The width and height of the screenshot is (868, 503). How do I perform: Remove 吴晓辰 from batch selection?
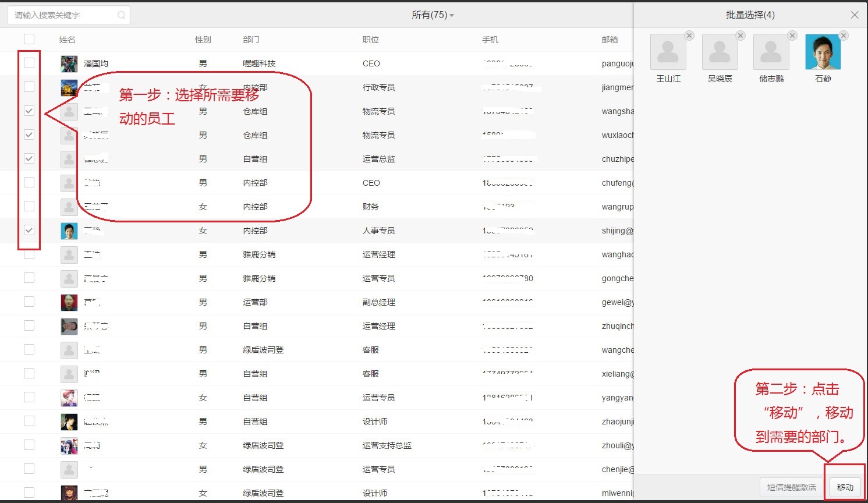tap(741, 36)
